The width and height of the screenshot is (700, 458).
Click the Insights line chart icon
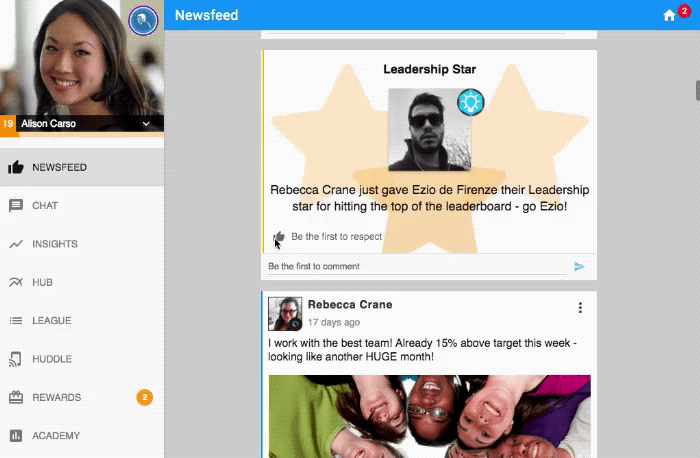[16, 244]
